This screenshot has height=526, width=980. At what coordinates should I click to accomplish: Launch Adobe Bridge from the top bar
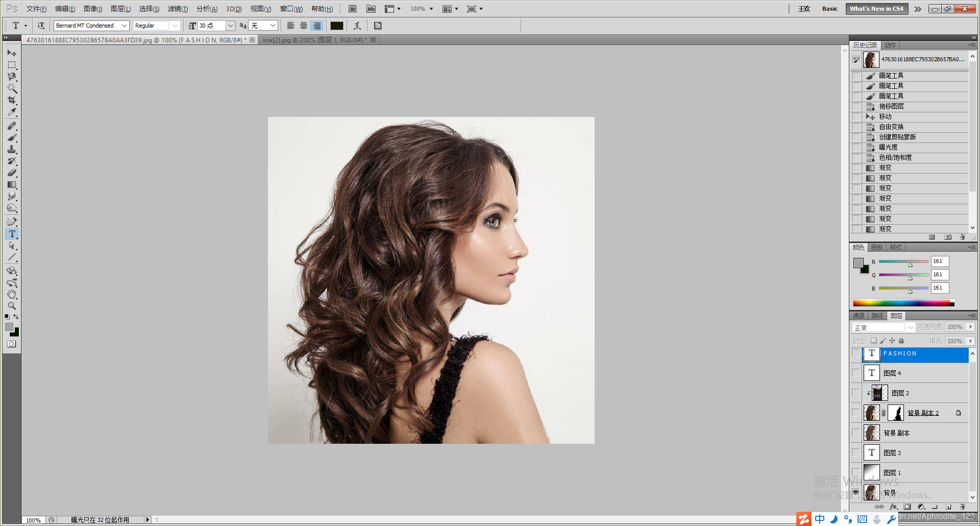352,9
